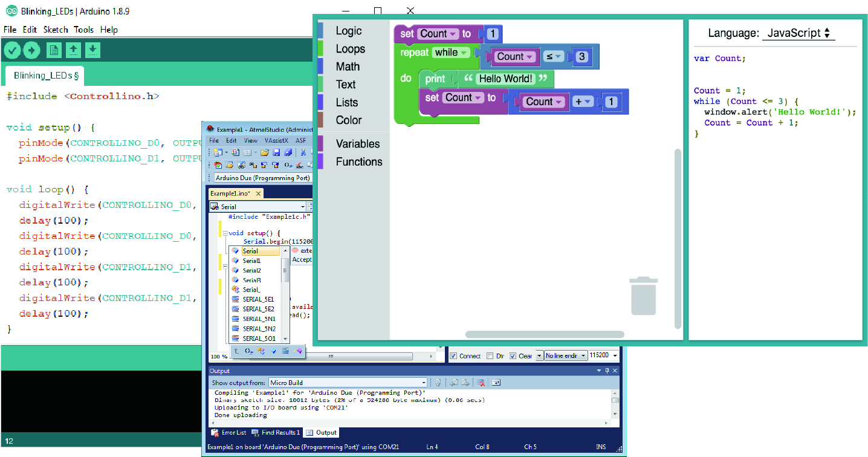Switch to the Find Results 1 tab
The width and height of the screenshot is (868, 457).
pos(276,433)
